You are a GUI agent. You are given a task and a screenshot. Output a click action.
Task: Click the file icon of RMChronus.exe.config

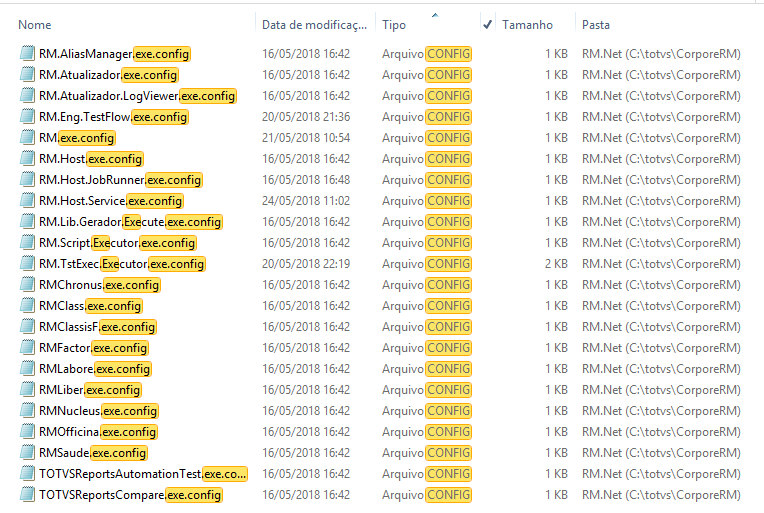[27, 284]
